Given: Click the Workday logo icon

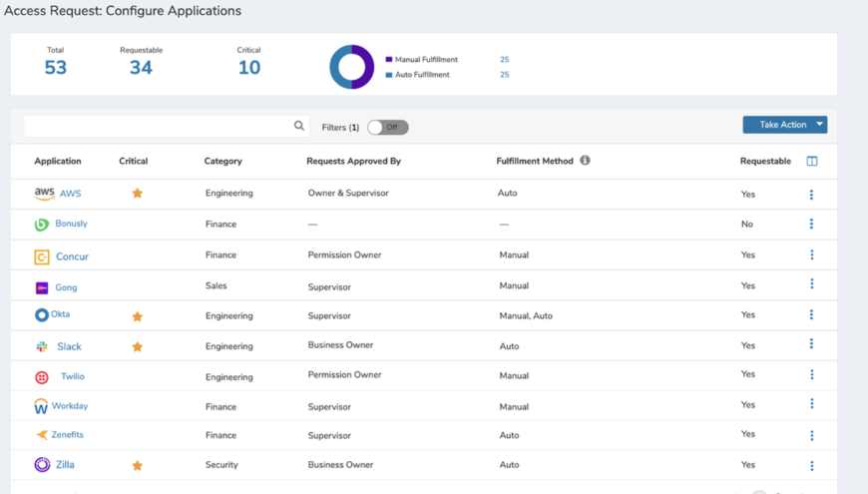Looking at the screenshot, I should [41, 406].
